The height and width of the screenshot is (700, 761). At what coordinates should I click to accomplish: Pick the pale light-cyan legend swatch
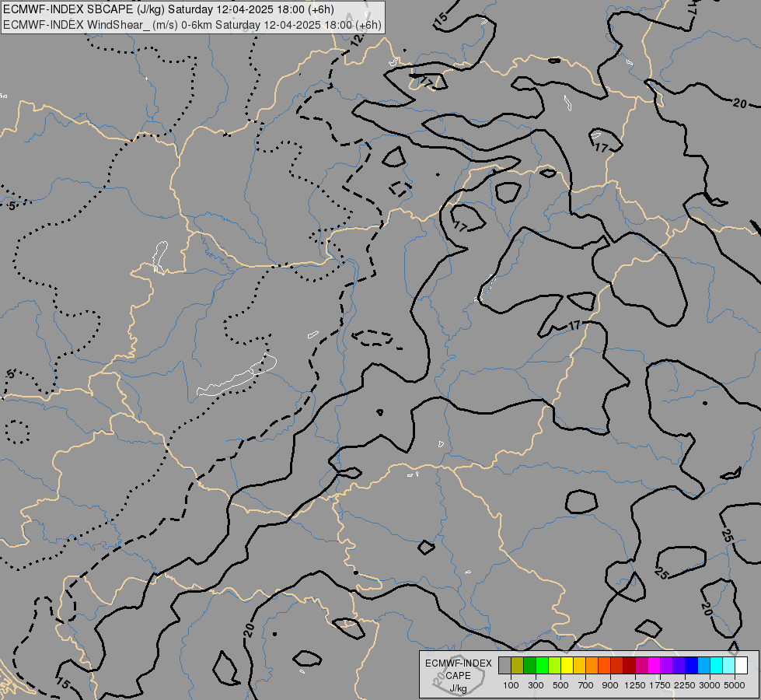click(x=729, y=665)
